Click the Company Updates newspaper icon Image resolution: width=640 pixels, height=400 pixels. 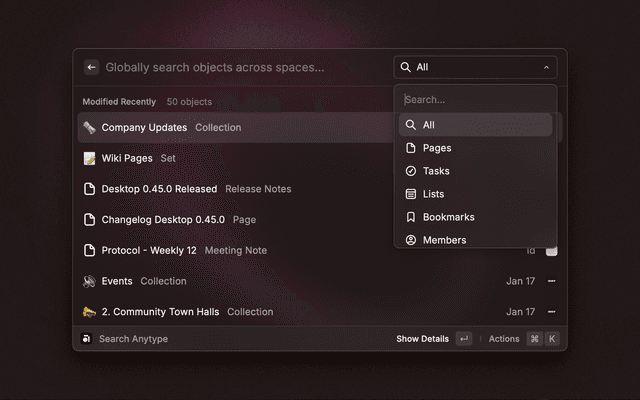tap(89, 128)
